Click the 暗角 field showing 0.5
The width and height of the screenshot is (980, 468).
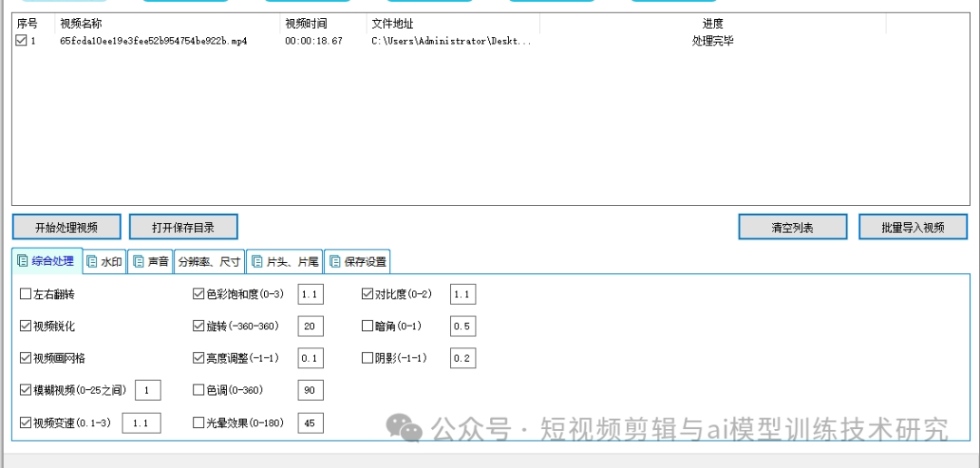click(x=463, y=326)
